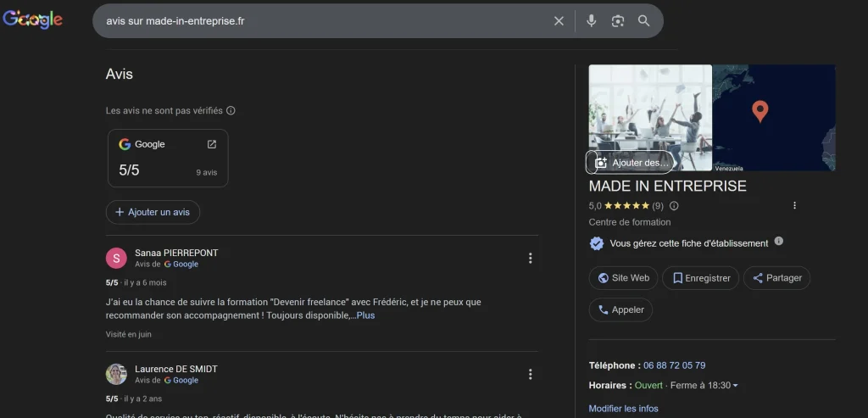This screenshot has width=868, height=418.
Task: Expand opening hours dropdown arrow
Action: point(735,385)
